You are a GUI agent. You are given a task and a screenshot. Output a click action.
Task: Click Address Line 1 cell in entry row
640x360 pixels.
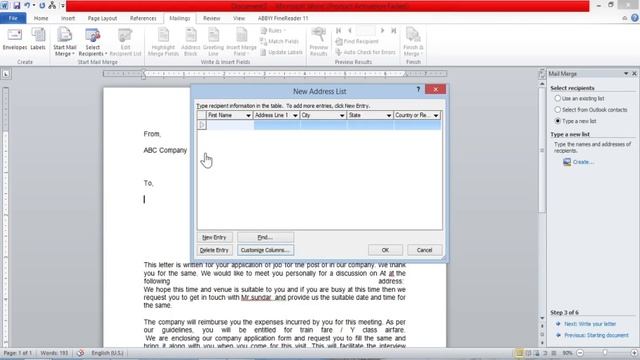277,124
